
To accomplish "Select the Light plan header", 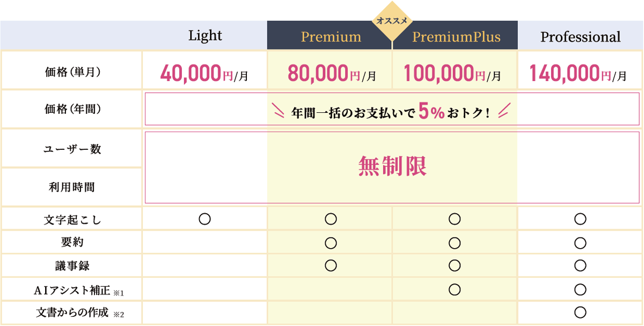I will click(x=205, y=36).
